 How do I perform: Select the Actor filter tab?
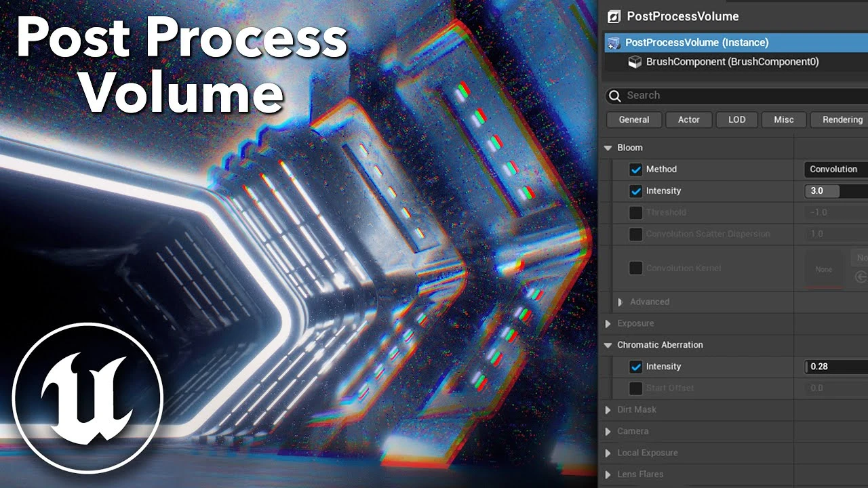[689, 120]
